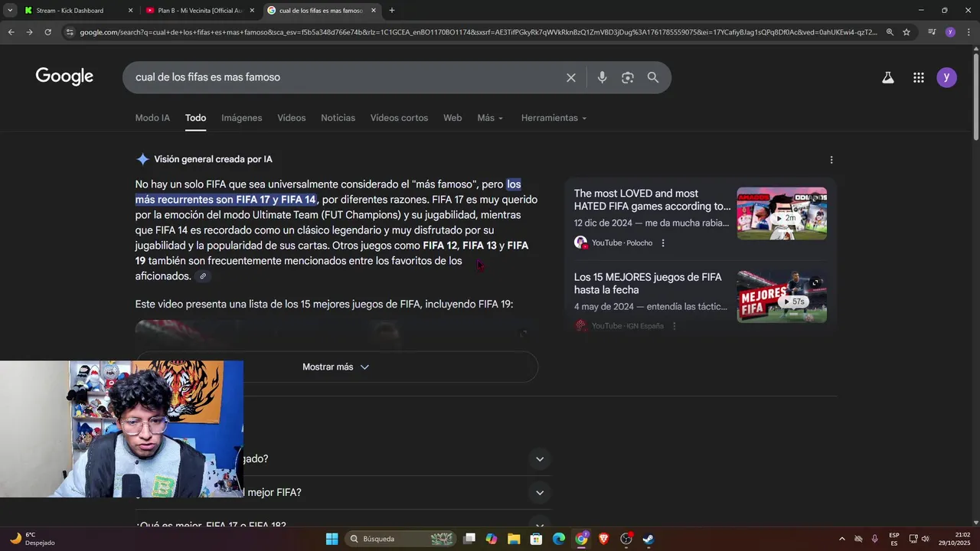This screenshot has width=980, height=551.
Task: Reload the page in browser toolbar
Action: tap(47, 32)
